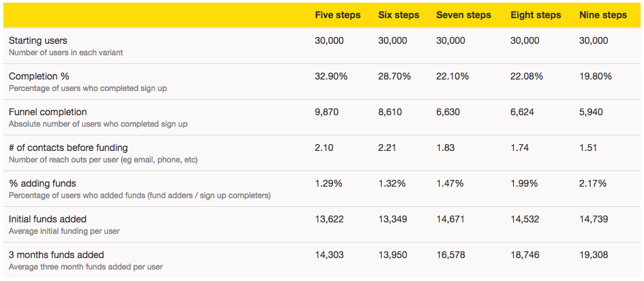Screen dimensions: 644x281
Task: Select the Six steps column header
Action: point(399,15)
